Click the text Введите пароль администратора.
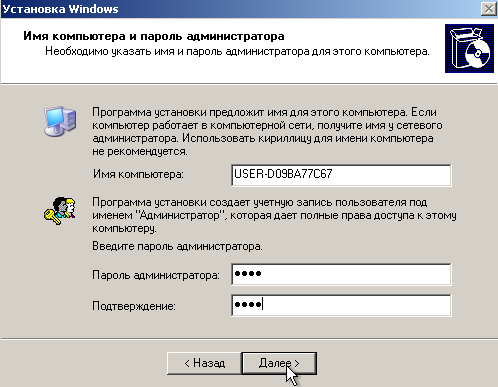This screenshot has width=498, height=387. point(177,246)
